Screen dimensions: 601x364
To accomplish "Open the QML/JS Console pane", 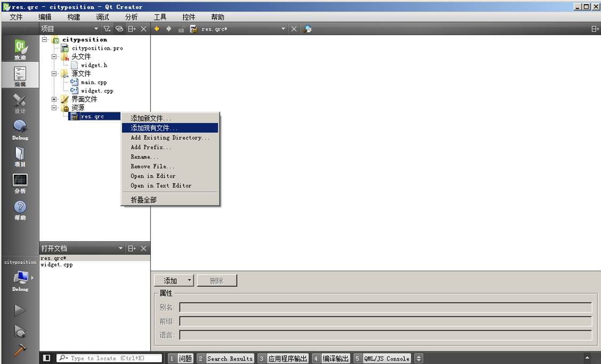I will point(382,358).
